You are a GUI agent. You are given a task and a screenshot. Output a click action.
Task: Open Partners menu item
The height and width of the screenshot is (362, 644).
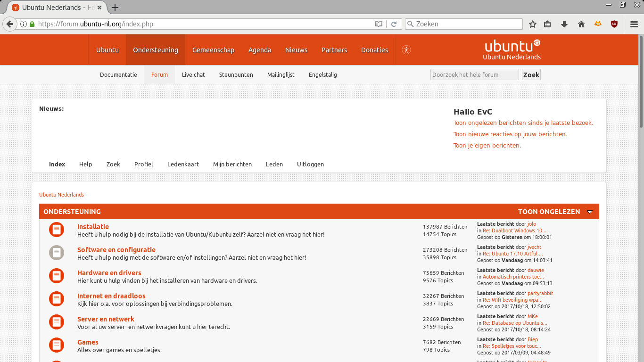pyautogui.click(x=334, y=50)
